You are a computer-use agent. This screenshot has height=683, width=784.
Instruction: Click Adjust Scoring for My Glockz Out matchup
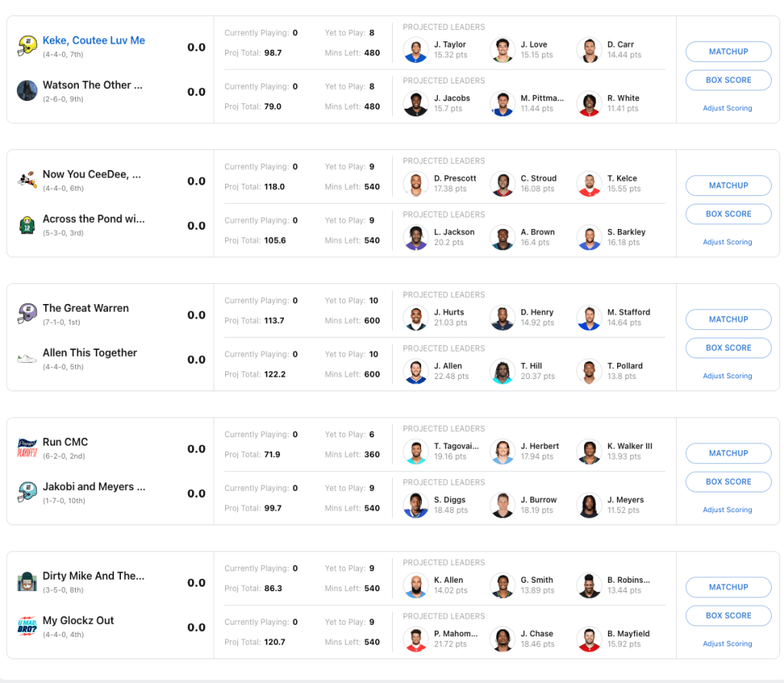point(727,644)
